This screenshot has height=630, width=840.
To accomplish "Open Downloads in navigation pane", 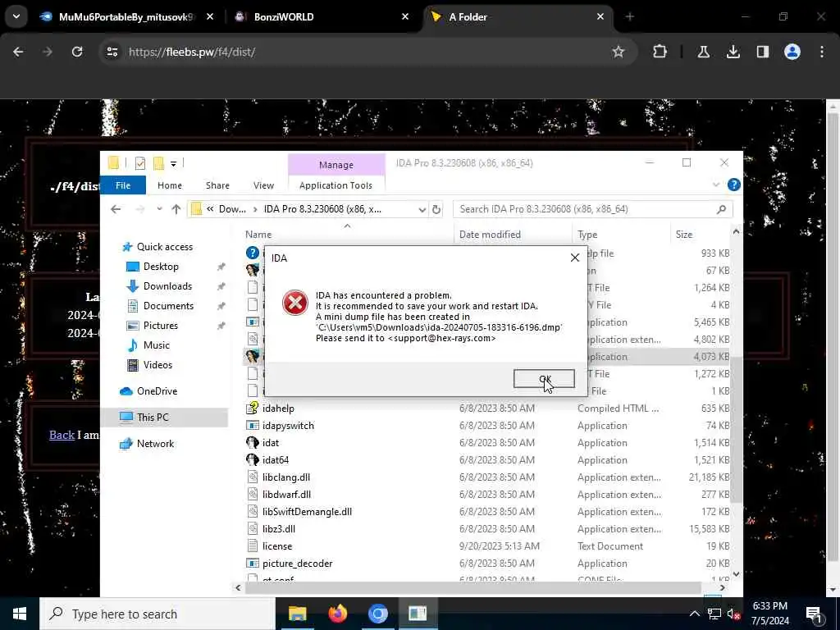I will click(x=167, y=286).
